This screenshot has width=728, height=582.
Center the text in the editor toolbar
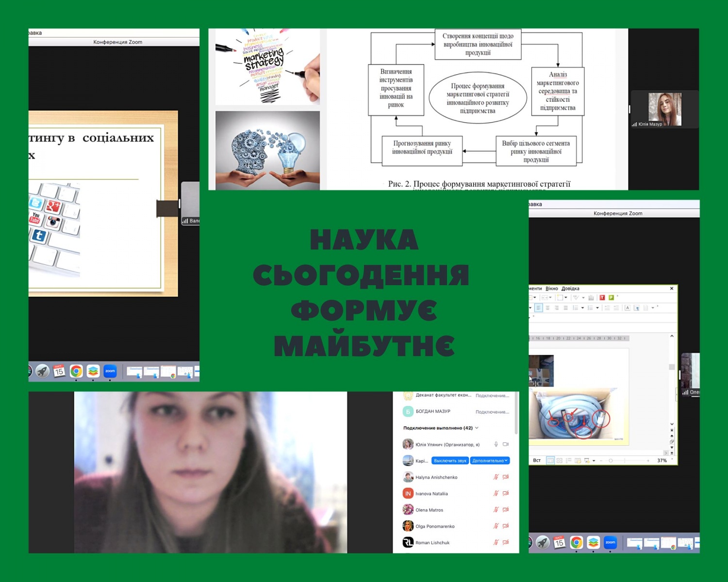point(548,308)
